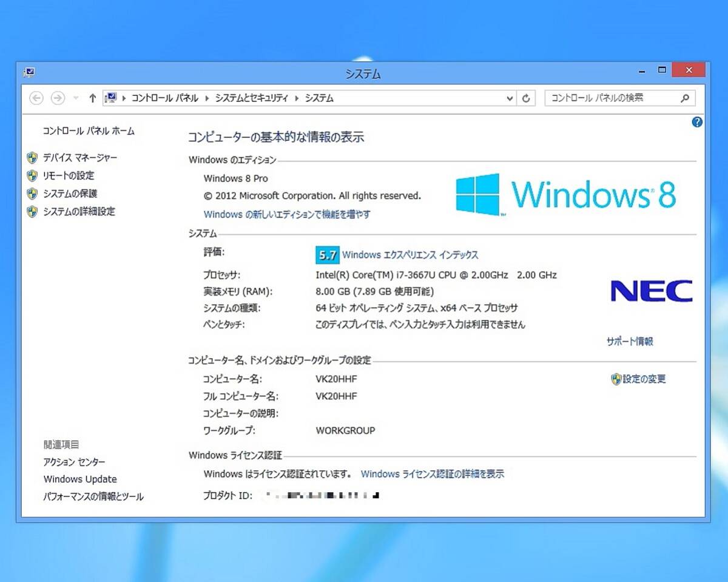Close the システム window

pos(689,70)
